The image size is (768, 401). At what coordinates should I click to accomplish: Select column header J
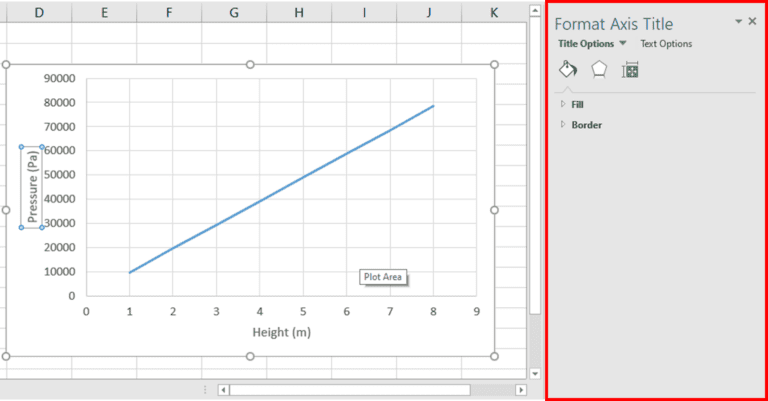click(x=429, y=13)
